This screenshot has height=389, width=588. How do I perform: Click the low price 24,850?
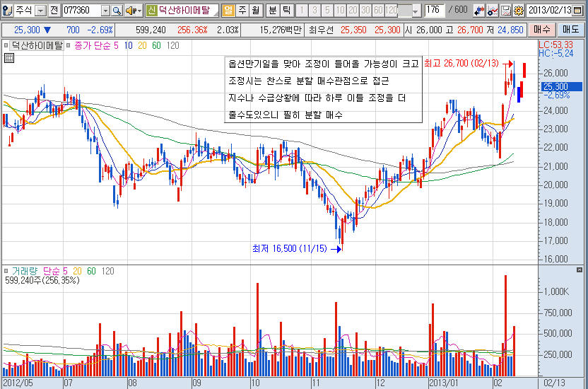(510, 30)
